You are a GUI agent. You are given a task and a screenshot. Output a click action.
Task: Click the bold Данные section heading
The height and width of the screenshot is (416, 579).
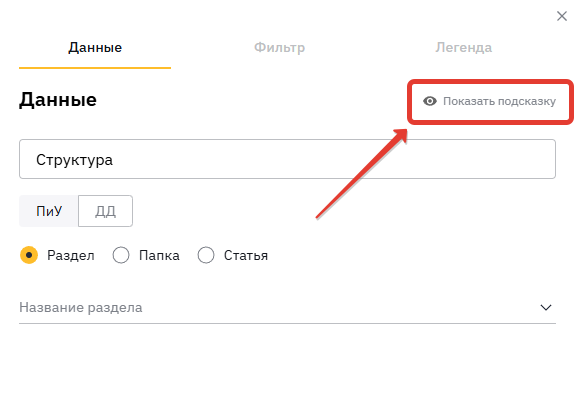(58, 100)
